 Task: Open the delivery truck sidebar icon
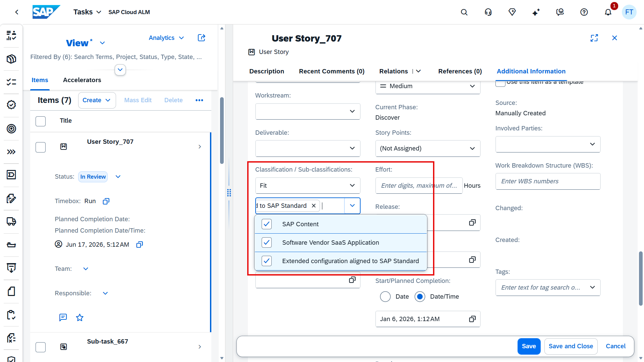pyautogui.click(x=11, y=221)
